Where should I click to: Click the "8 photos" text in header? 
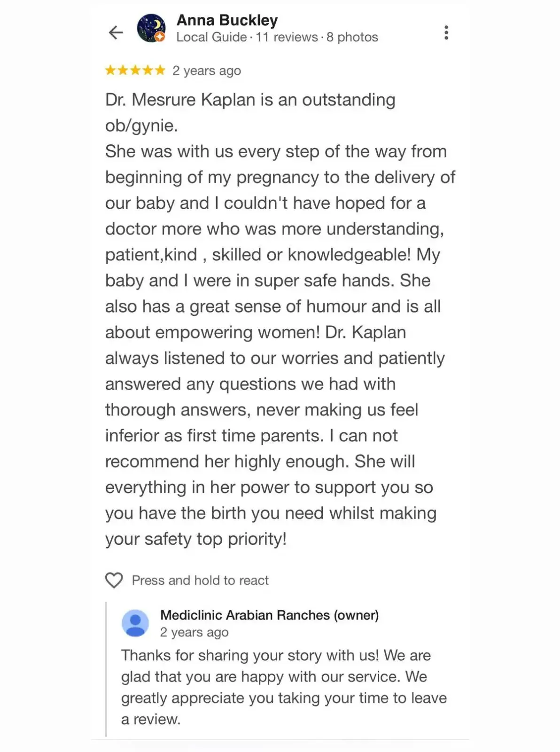352,37
